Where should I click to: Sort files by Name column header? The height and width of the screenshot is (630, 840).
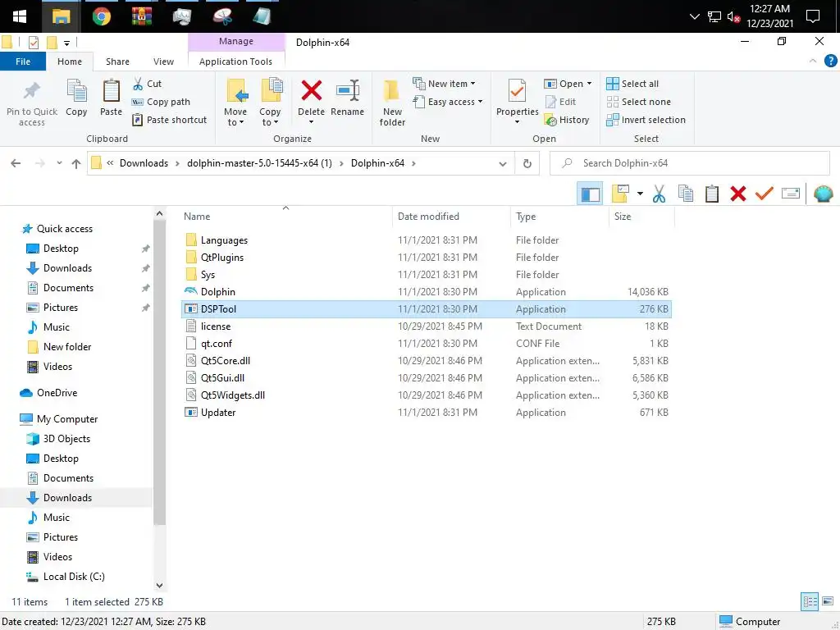tap(197, 217)
